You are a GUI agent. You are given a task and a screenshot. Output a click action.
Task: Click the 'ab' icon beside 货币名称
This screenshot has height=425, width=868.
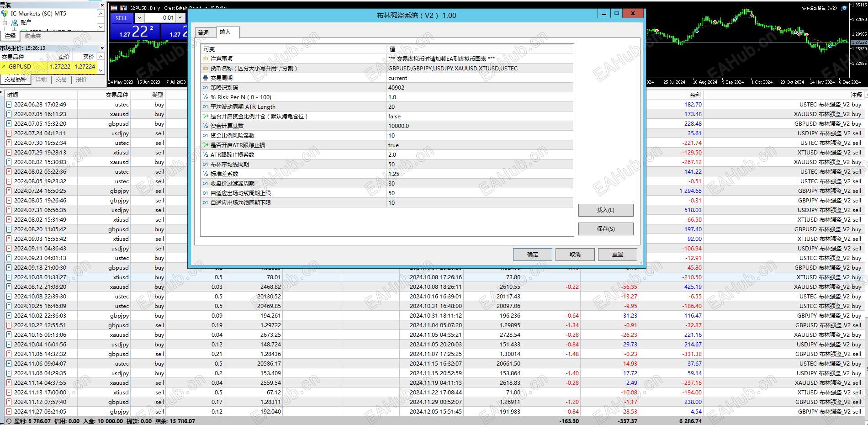point(205,69)
